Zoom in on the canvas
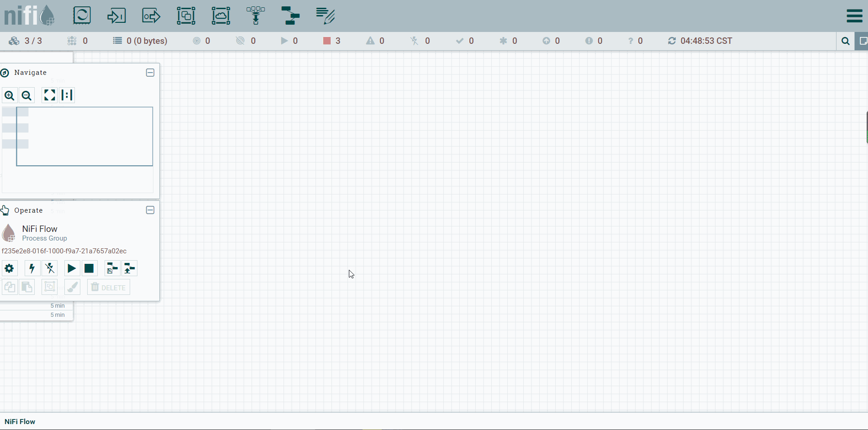 [x=10, y=95]
